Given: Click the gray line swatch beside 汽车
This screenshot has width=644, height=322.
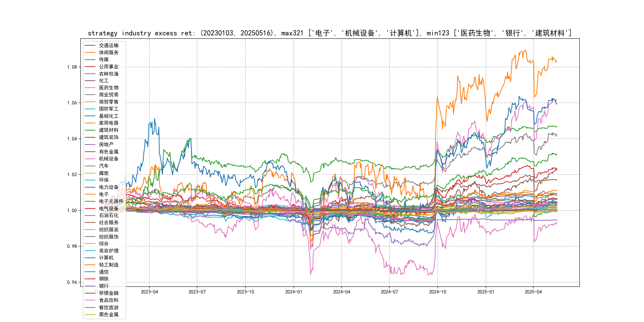Looking at the screenshot, I should click(x=90, y=166).
